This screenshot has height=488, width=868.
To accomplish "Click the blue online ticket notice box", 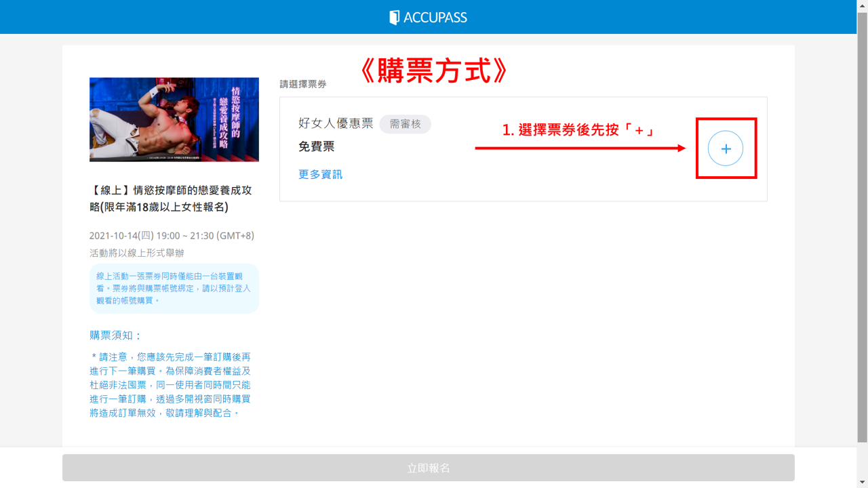I will pos(174,288).
